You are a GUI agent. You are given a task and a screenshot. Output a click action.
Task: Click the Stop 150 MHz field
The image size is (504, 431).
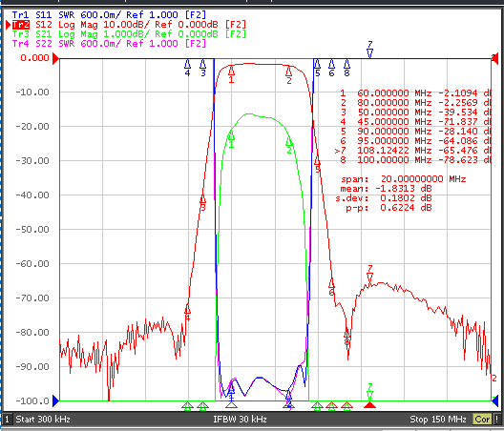pyautogui.click(x=438, y=420)
